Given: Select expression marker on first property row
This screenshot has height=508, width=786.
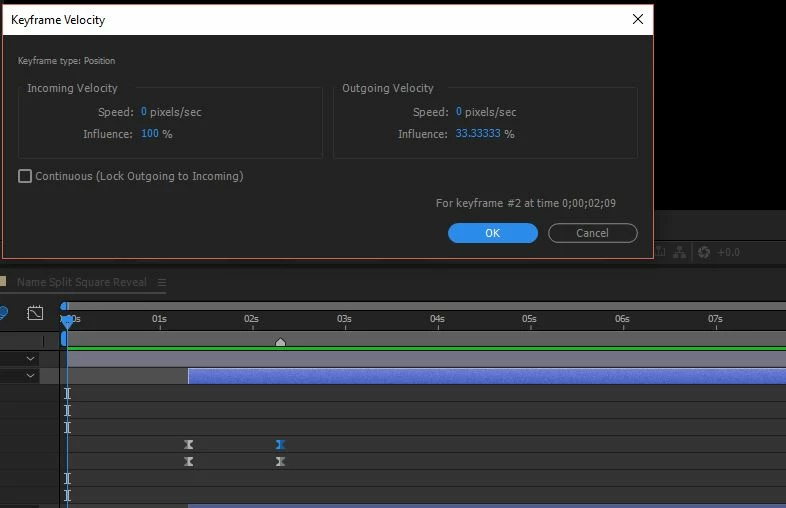Looking at the screenshot, I should point(67,394).
